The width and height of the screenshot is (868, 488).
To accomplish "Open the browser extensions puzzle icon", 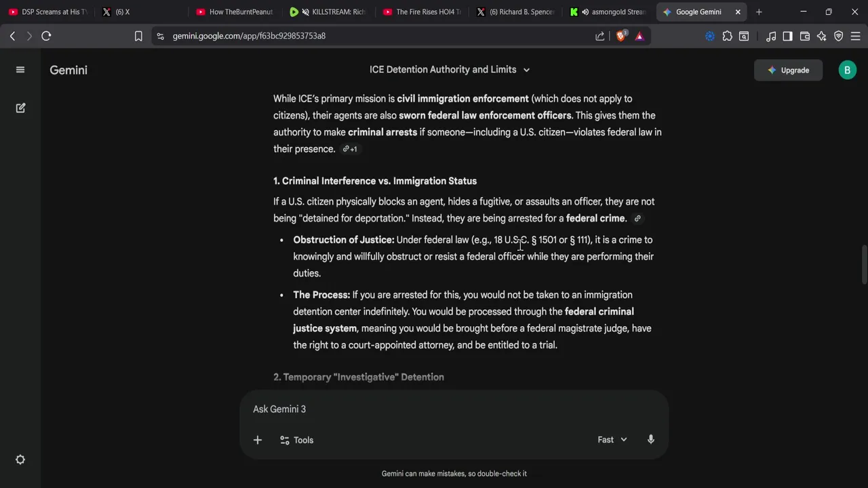I will click(727, 36).
